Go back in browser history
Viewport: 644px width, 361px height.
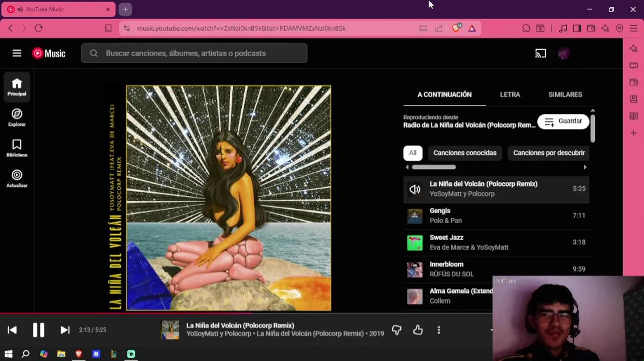11,28
